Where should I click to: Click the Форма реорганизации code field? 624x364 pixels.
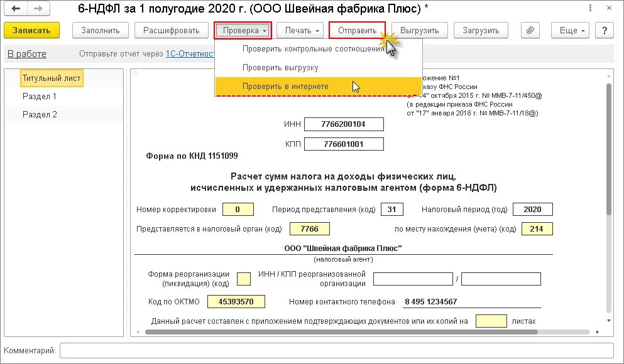(244, 279)
